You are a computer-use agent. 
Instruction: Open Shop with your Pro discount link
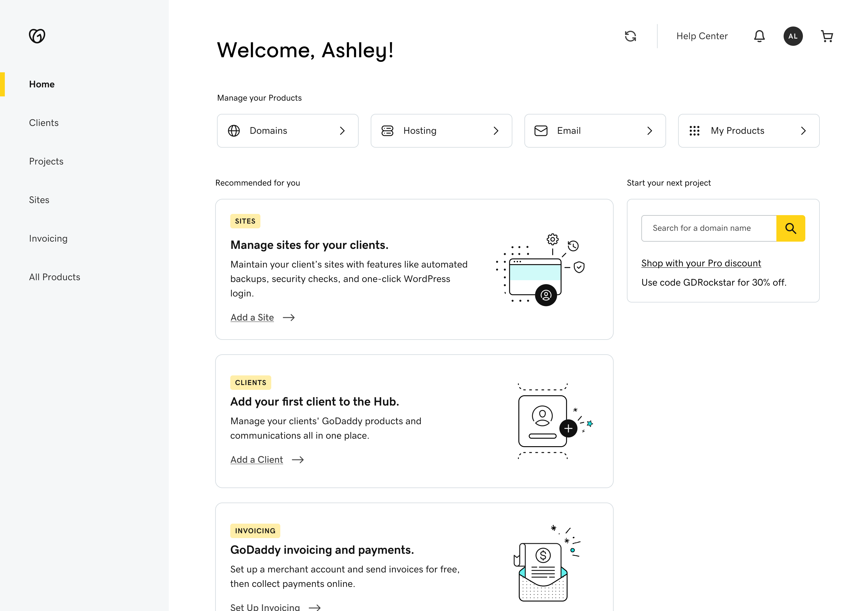(701, 263)
